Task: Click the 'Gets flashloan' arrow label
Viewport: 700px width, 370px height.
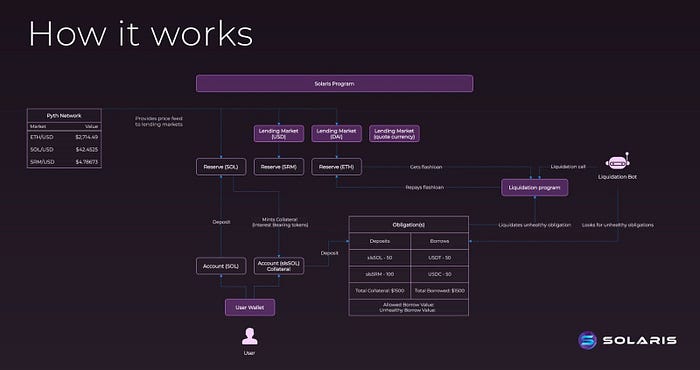Action: click(x=426, y=167)
